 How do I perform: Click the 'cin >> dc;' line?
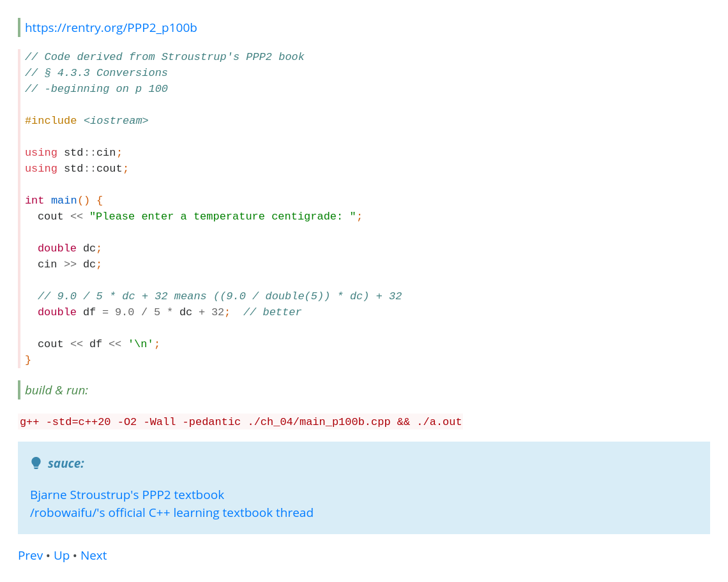coord(70,264)
